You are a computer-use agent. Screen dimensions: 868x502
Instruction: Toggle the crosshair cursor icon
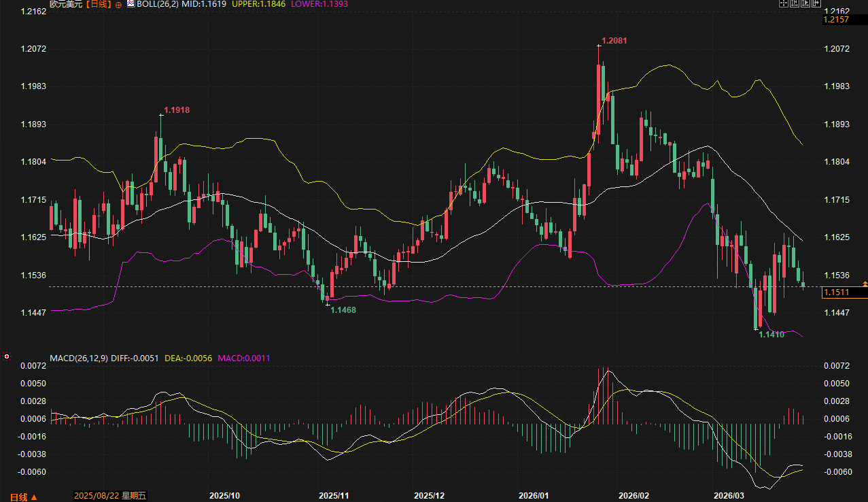pos(784,3)
